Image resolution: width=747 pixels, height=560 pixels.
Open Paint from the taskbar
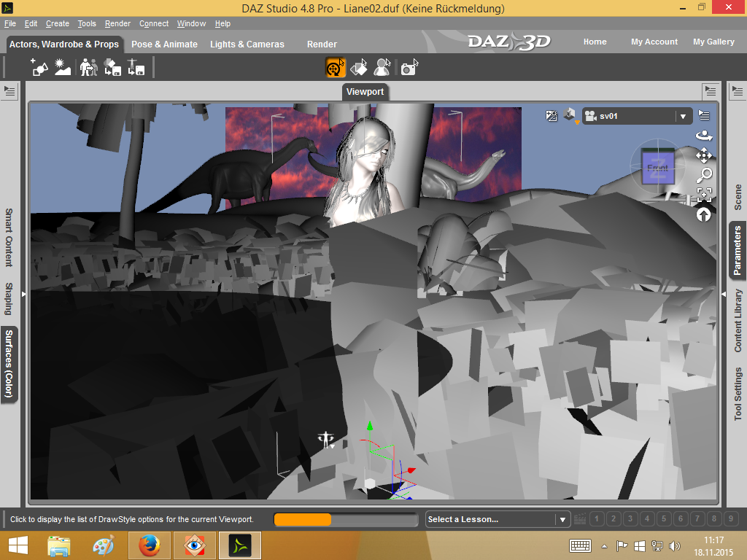point(104,545)
